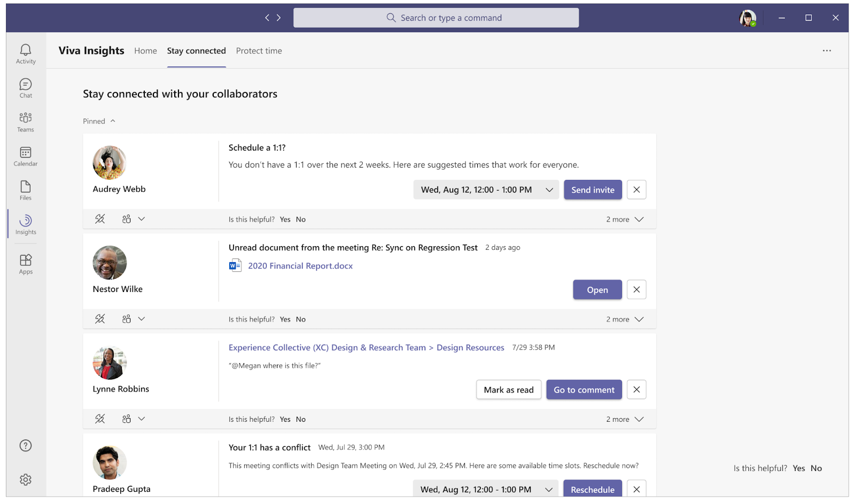Open the Settings gear icon
The height and width of the screenshot is (504, 855).
click(26, 479)
